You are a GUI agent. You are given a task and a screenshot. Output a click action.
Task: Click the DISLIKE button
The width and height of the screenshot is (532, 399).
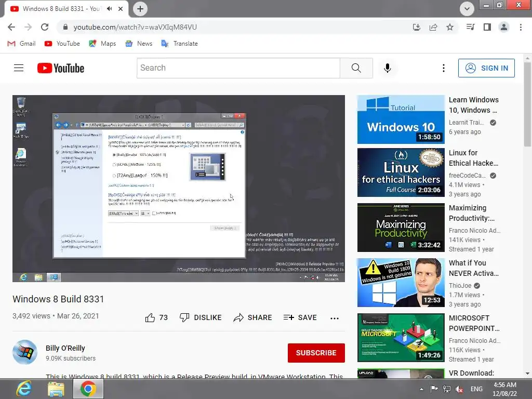201,317
